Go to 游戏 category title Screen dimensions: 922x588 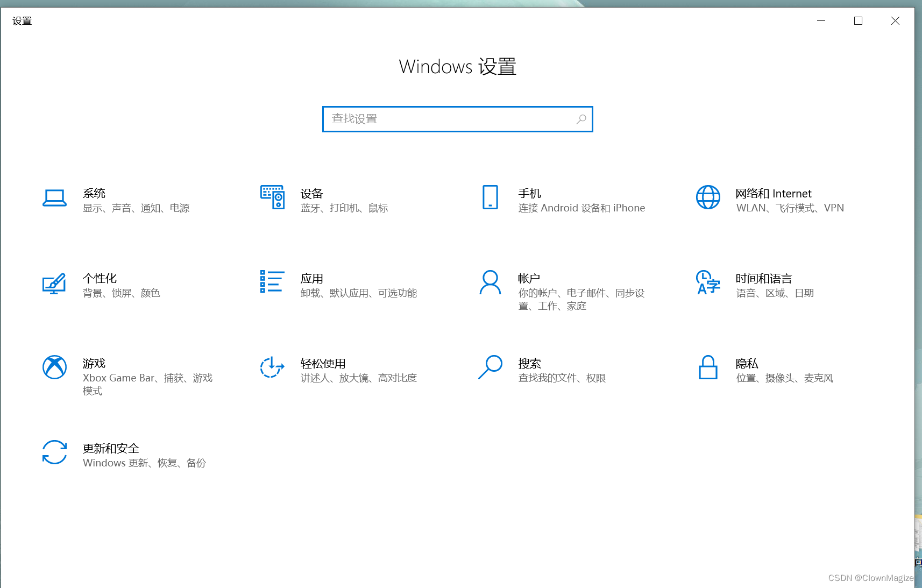point(94,363)
